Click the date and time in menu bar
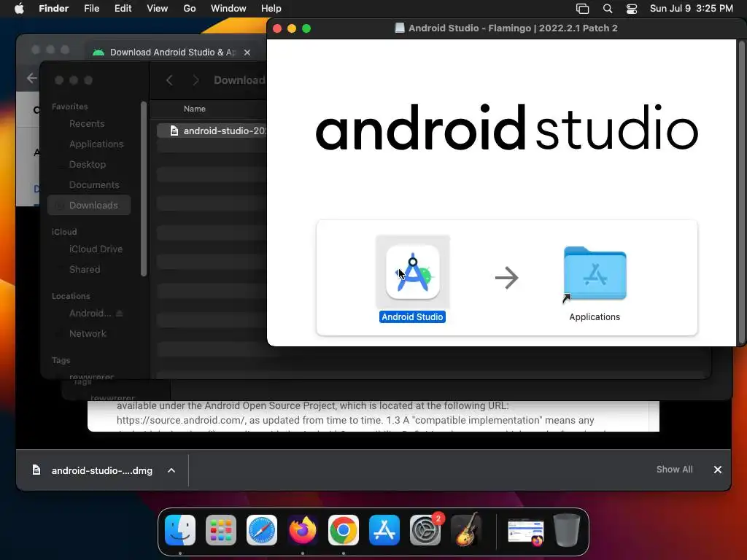 click(x=692, y=9)
